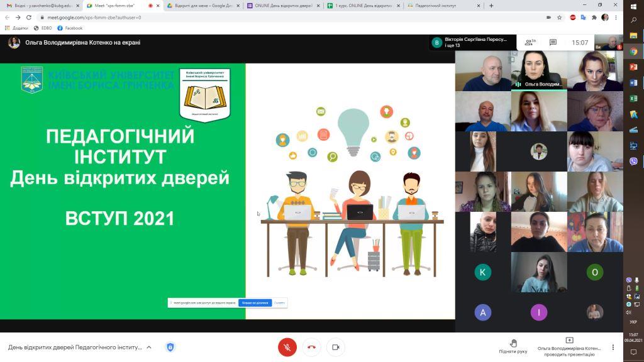Open the Chrome browser menu
This screenshot has height=362, width=644.
point(616,18)
